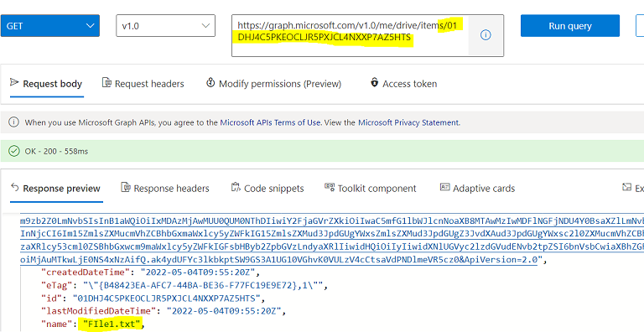Click the Adaptive cards icon
The height and width of the screenshot is (332, 644).
tap(444, 187)
